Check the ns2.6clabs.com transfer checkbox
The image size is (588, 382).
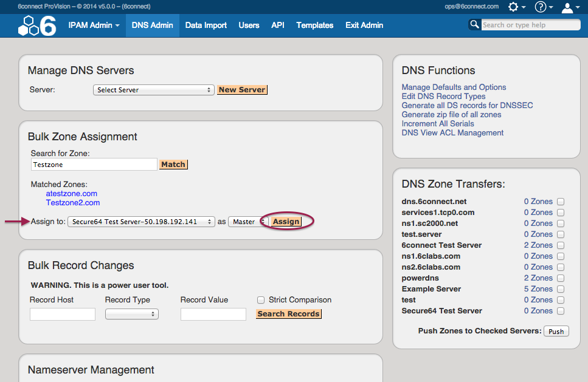point(561,267)
